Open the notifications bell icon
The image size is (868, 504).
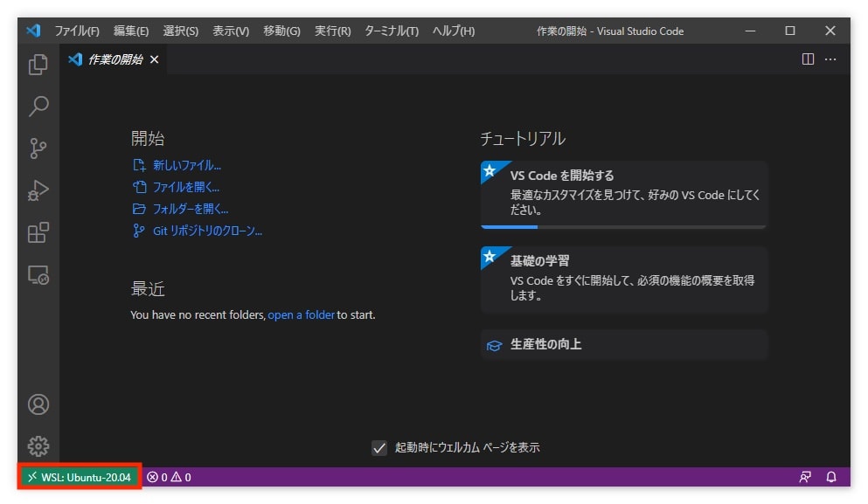pyautogui.click(x=831, y=477)
